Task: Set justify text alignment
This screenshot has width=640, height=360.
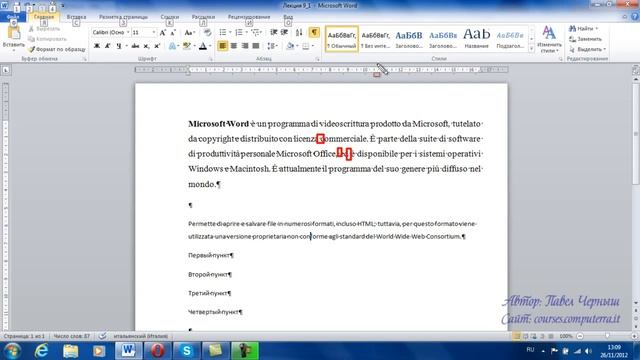Action: [256, 46]
